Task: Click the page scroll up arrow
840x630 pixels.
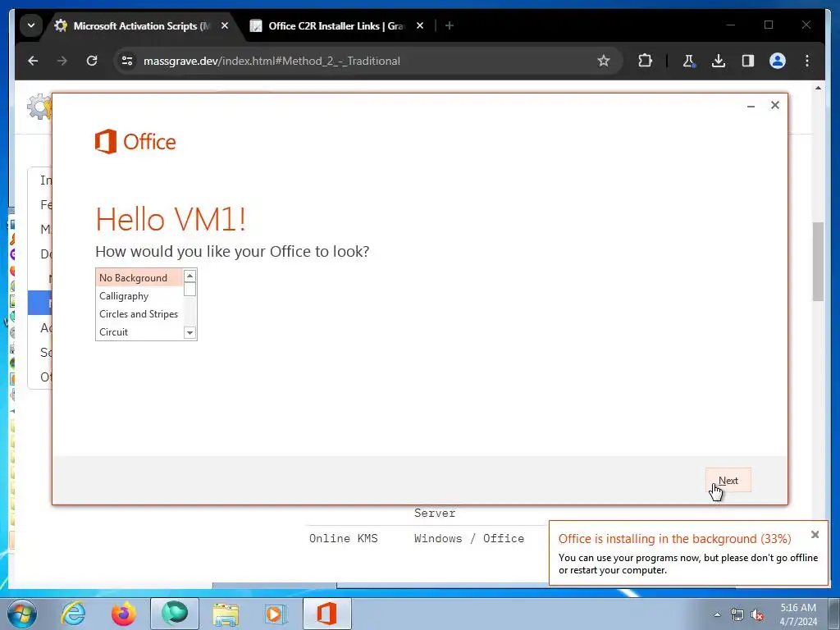Action: click(818, 88)
